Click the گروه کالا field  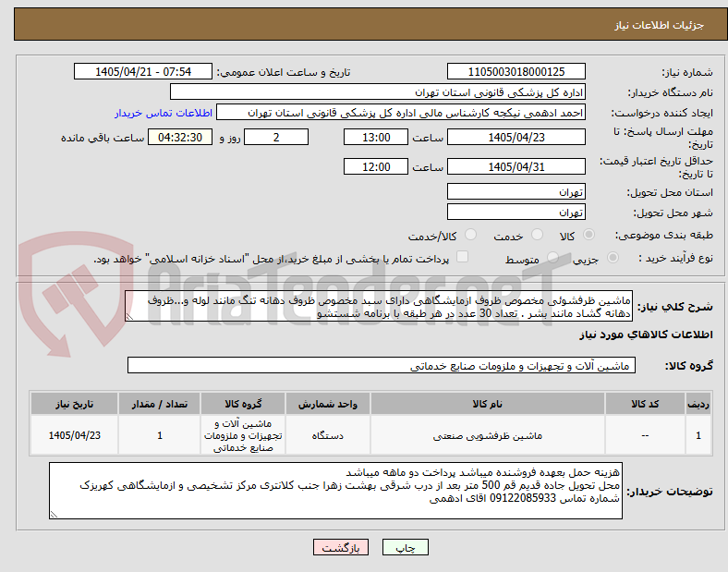(382, 365)
